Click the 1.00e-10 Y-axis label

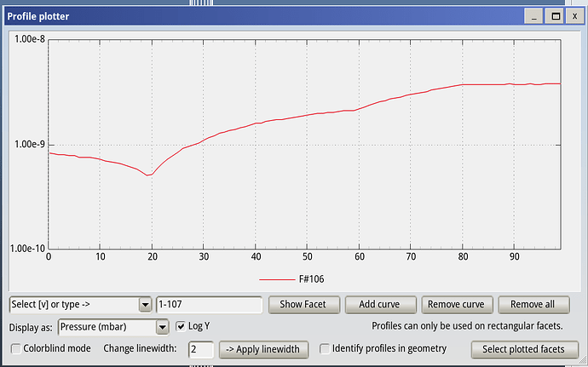coord(27,249)
